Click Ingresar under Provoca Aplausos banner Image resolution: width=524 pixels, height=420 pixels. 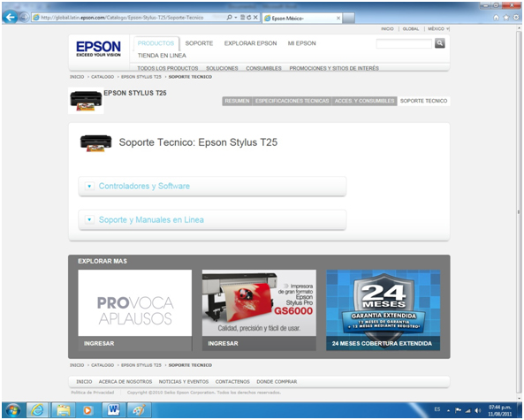99,343
